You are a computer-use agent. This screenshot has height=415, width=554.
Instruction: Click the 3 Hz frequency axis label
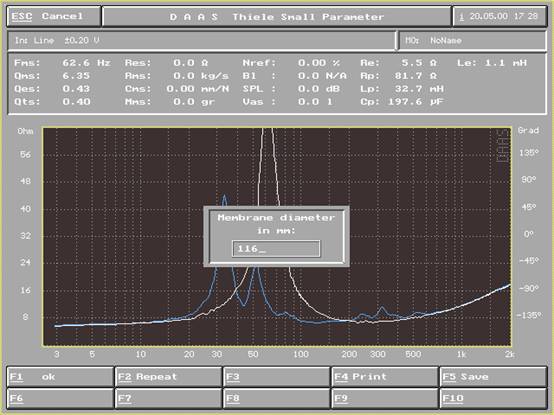click(57, 354)
